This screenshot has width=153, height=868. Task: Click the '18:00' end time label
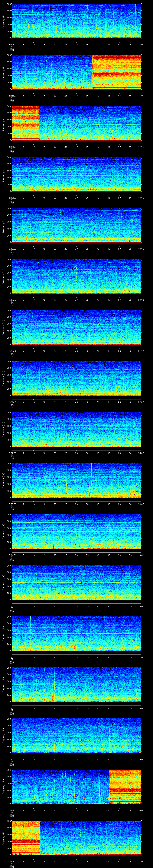(x=141, y=198)
